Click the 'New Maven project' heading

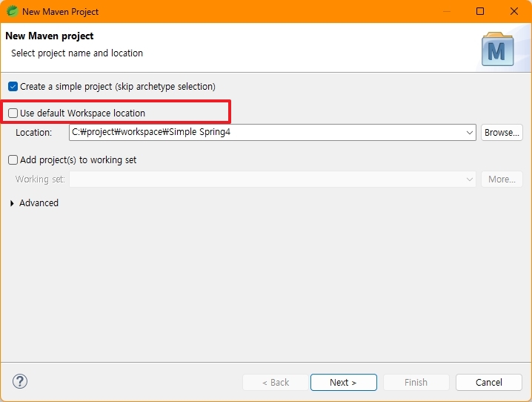50,36
